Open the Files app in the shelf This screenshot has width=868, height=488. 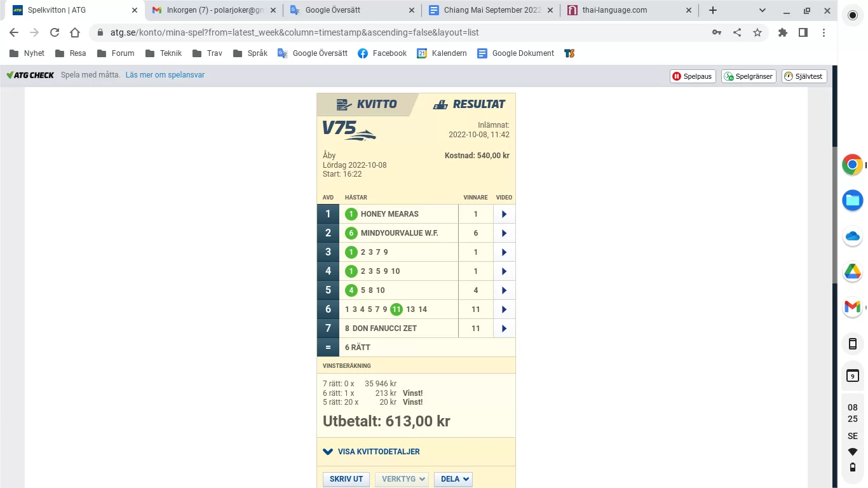(x=852, y=201)
